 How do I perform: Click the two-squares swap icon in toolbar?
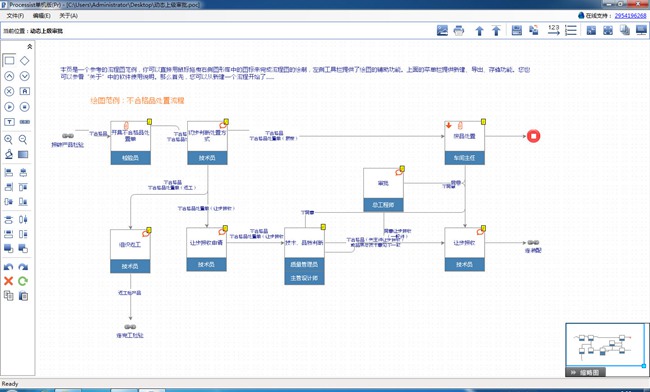(534, 30)
